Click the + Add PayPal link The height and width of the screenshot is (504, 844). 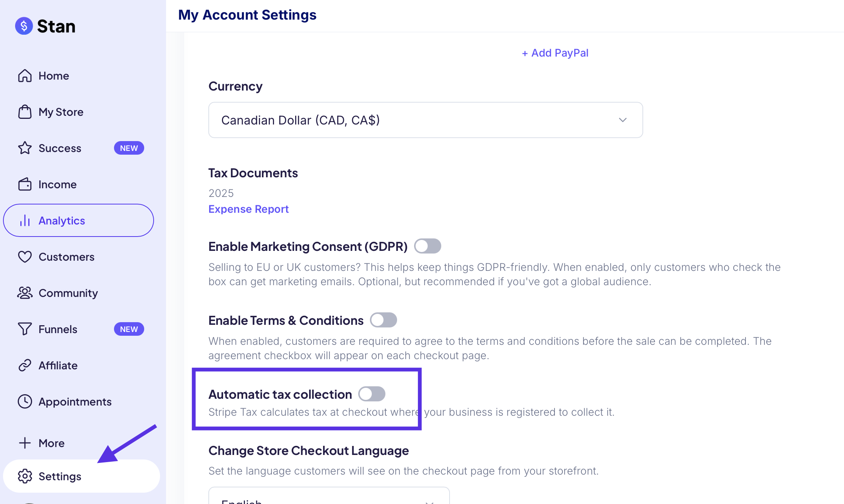555,53
